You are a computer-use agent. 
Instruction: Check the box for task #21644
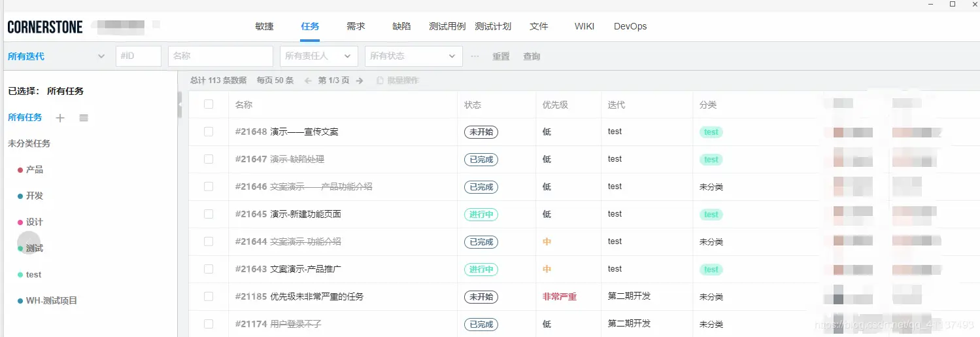pyautogui.click(x=209, y=241)
